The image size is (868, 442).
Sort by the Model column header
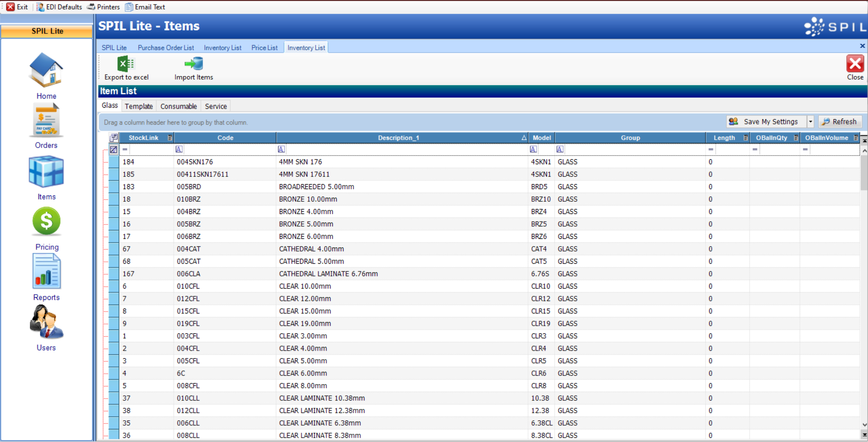[x=542, y=138]
